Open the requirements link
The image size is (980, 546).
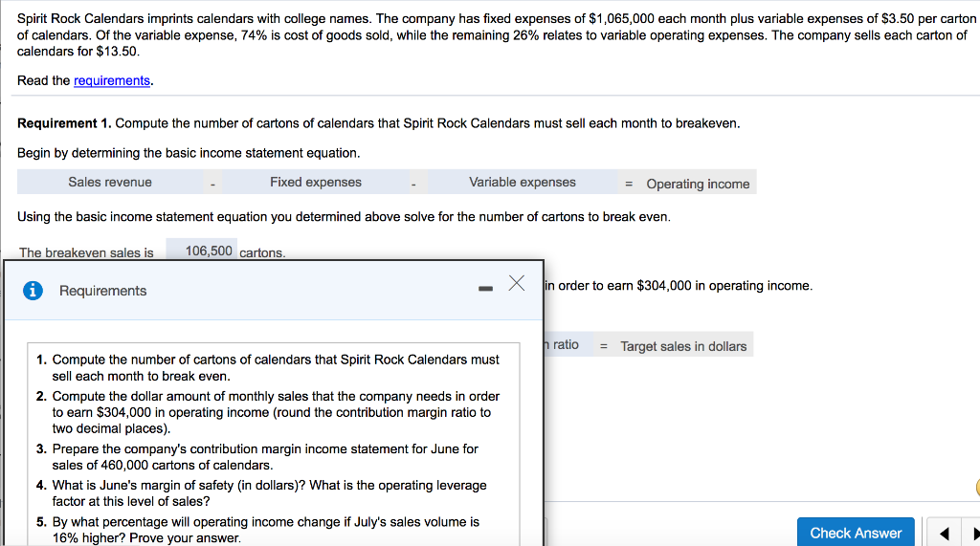(x=112, y=80)
